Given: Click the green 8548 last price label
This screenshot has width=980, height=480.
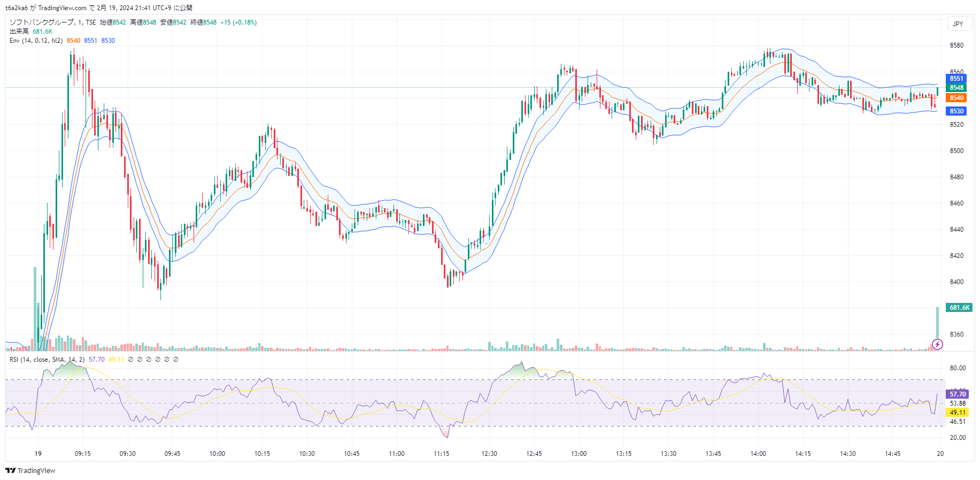Looking at the screenshot, I should 956,88.
